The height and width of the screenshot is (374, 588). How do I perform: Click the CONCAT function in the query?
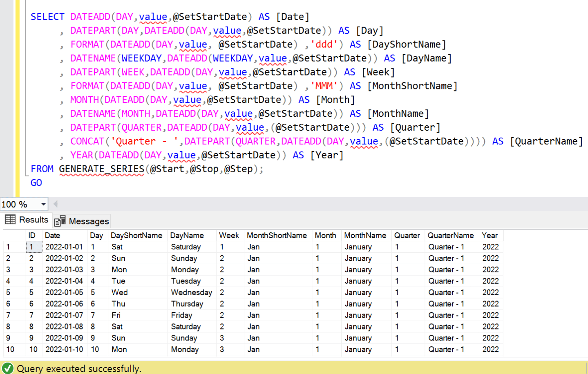pyautogui.click(x=87, y=141)
